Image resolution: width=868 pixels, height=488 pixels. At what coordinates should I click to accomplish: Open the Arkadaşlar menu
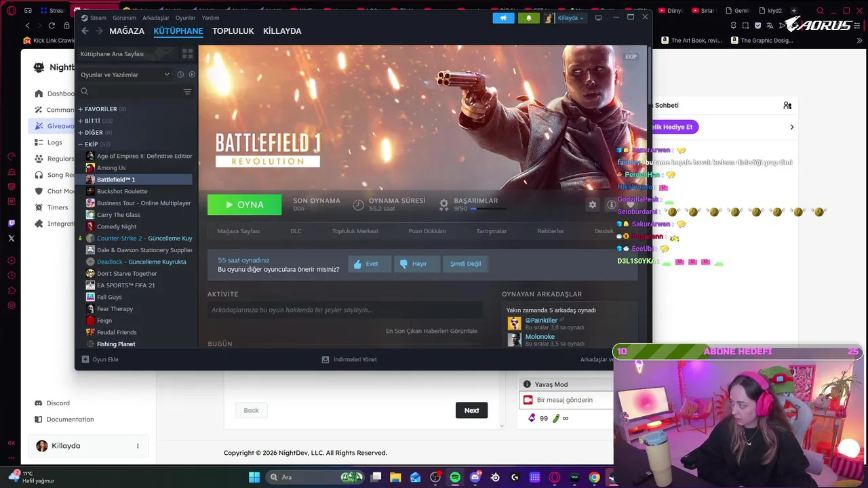point(156,18)
